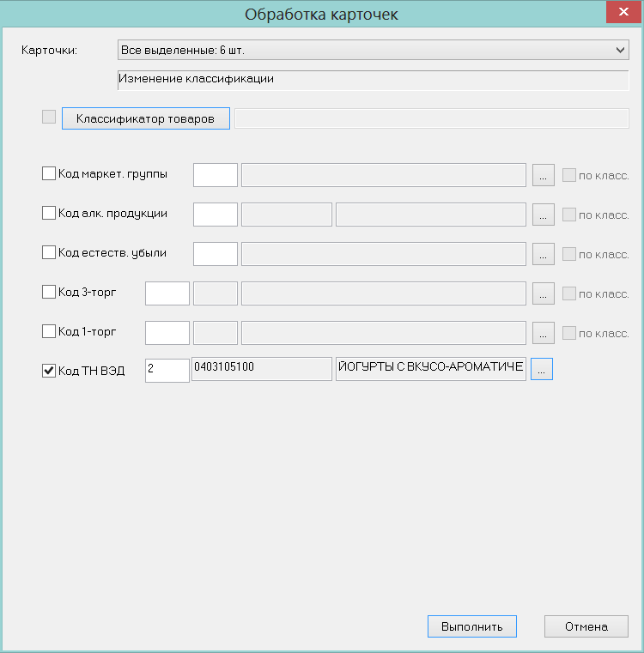644x653 pixels.
Task: Uncheck the Код ТН ВЭД checkbox
Action: [49, 370]
